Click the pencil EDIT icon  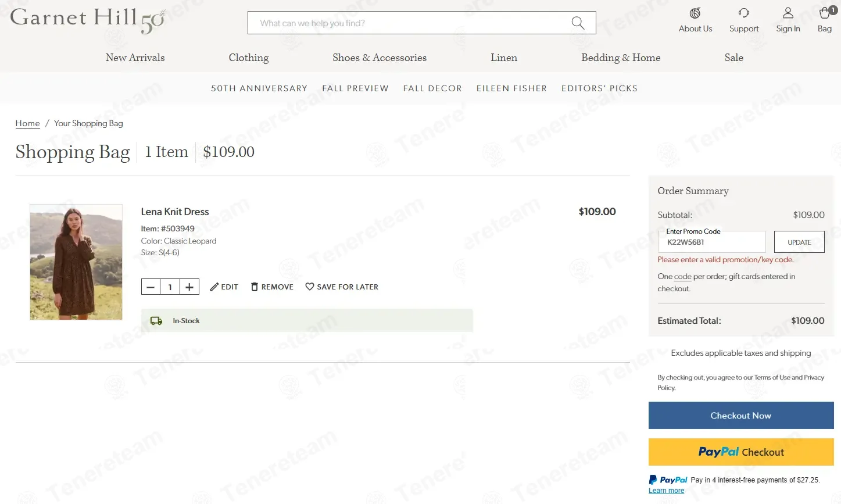[x=214, y=287]
